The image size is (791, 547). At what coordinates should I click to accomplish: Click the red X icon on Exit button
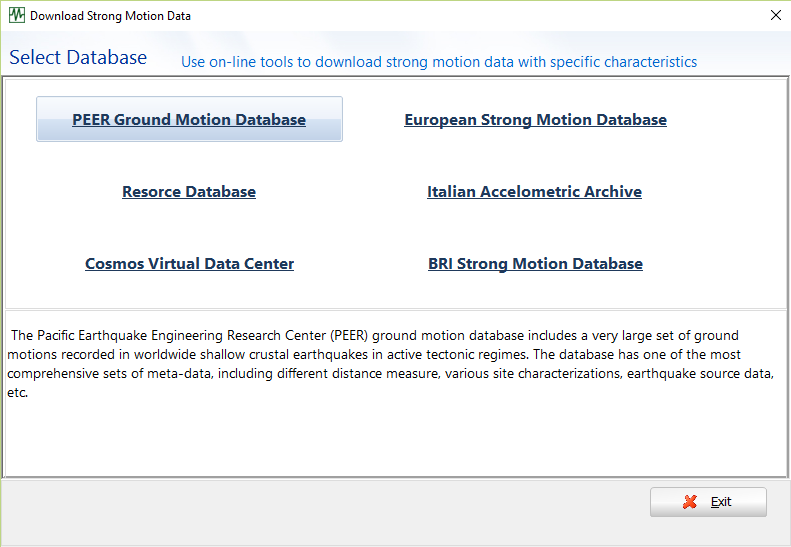[690, 502]
